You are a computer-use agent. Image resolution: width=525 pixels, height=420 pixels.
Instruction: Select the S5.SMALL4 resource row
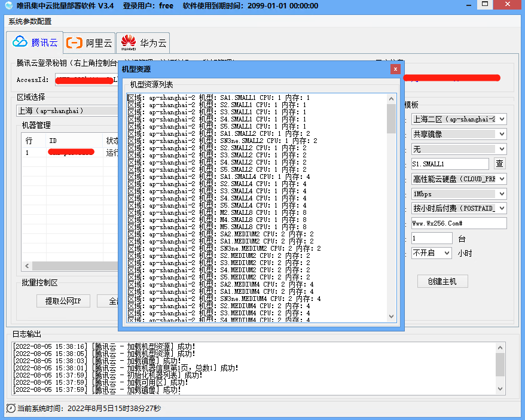coord(217,205)
